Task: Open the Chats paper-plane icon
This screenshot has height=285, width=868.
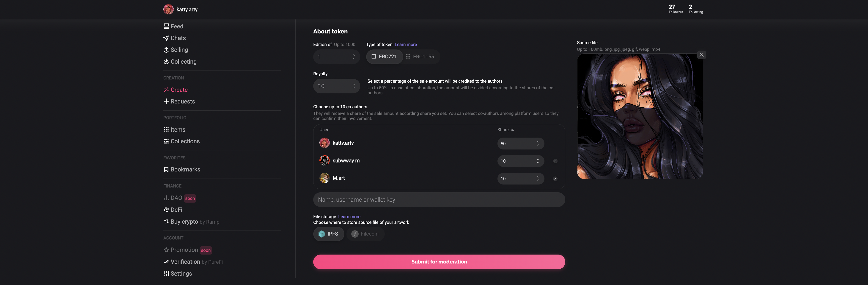Action: [x=166, y=38]
